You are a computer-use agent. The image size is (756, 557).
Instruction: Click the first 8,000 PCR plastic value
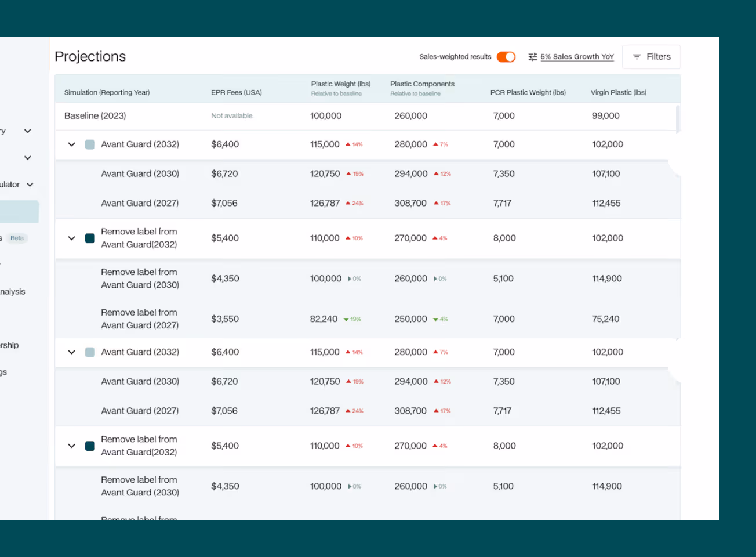[504, 238]
